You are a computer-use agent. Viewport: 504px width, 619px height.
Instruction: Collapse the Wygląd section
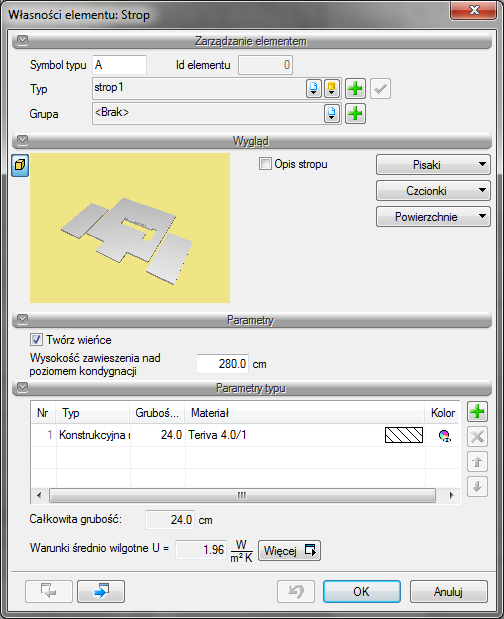pyautogui.click(x=22, y=140)
